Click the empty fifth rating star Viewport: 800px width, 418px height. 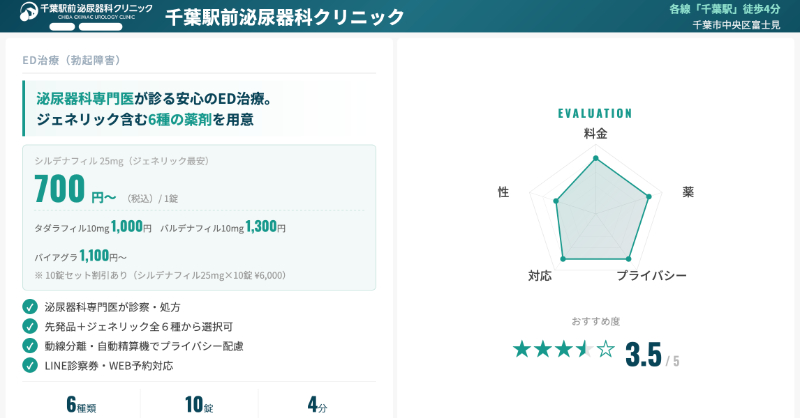coord(606,349)
